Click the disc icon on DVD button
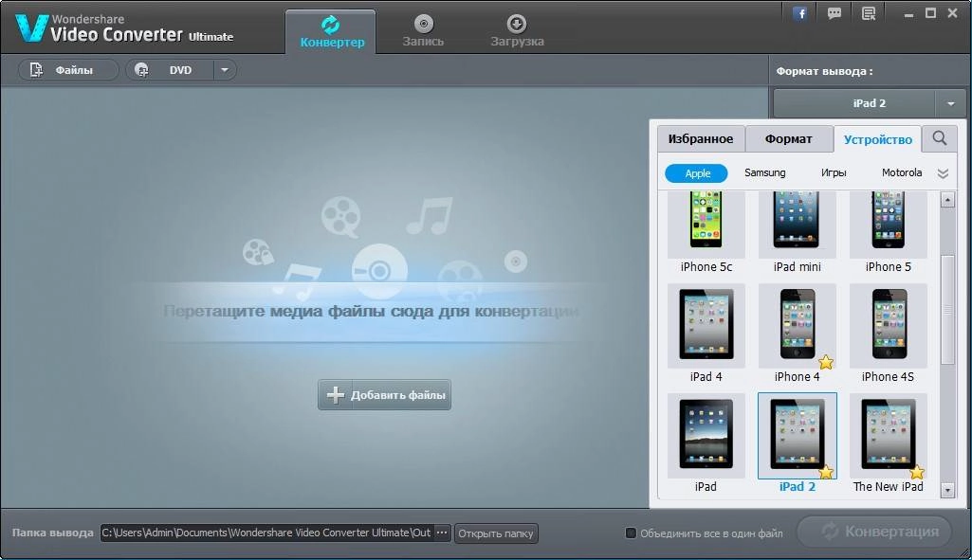 point(141,70)
